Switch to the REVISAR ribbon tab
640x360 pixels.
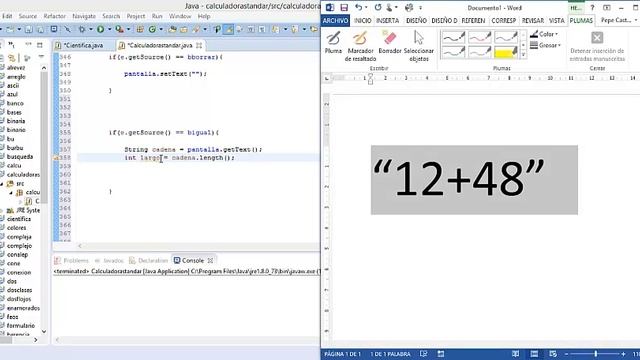[533, 20]
